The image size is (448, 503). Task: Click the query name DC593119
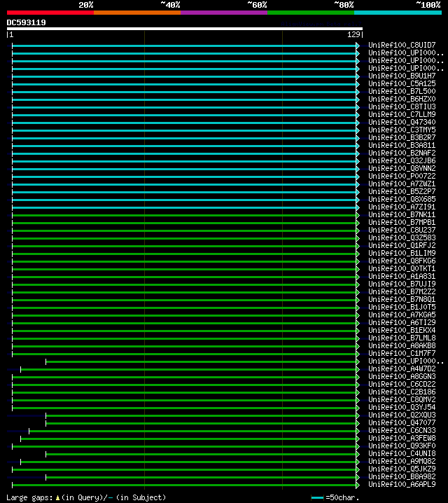(27, 22)
